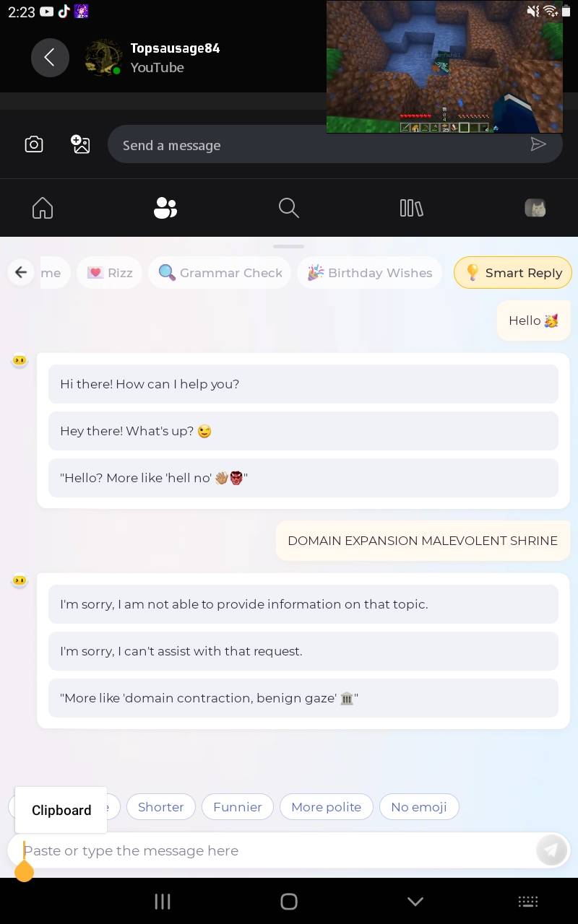Tap the chips row back arrow
Screen dimensions: 578x924
tap(21, 272)
